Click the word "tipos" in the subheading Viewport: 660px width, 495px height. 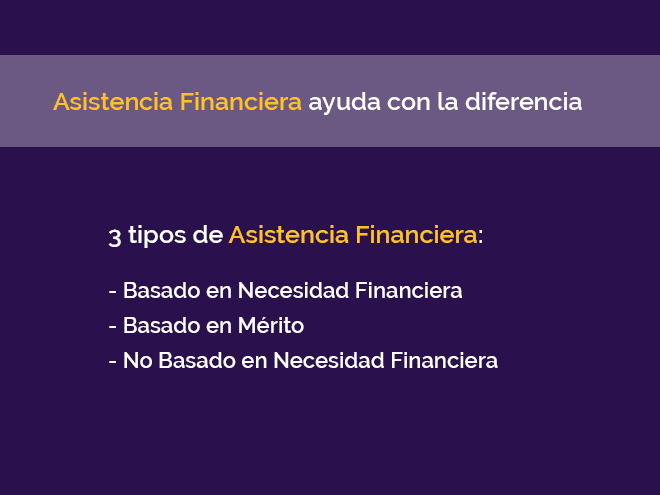(158, 237)
